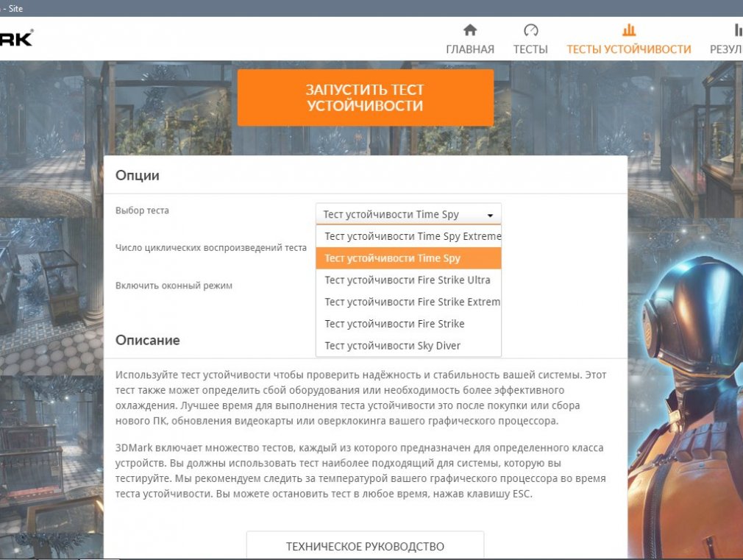Screen dimensions: 743x560
Task: Click the Опции section heading
Action: point(138,175)
